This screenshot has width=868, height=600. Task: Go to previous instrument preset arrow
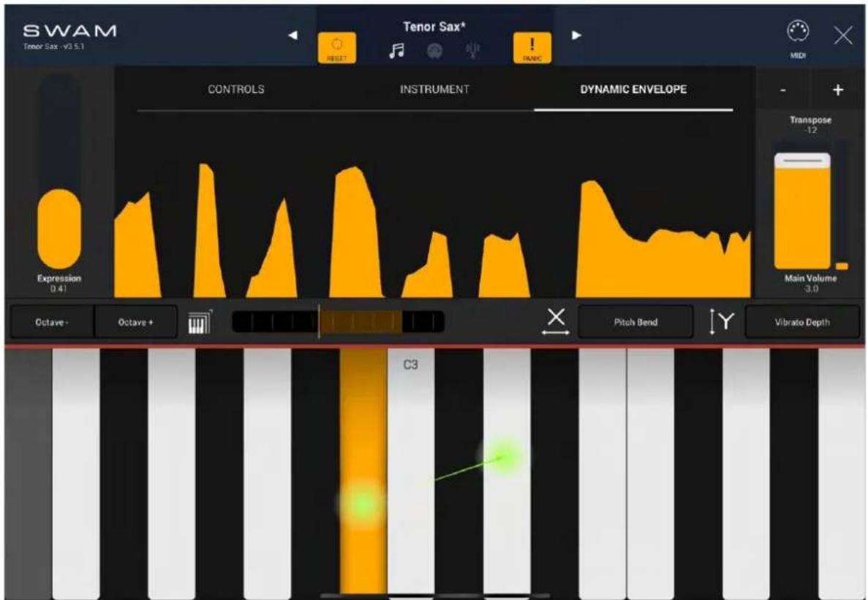[x=293, y=35]
